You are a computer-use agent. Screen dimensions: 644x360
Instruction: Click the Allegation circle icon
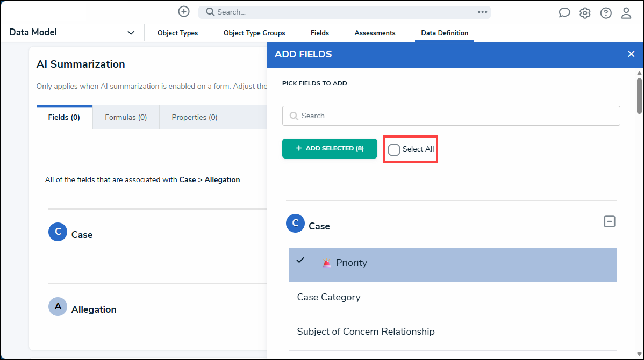(x=58, y=307)
